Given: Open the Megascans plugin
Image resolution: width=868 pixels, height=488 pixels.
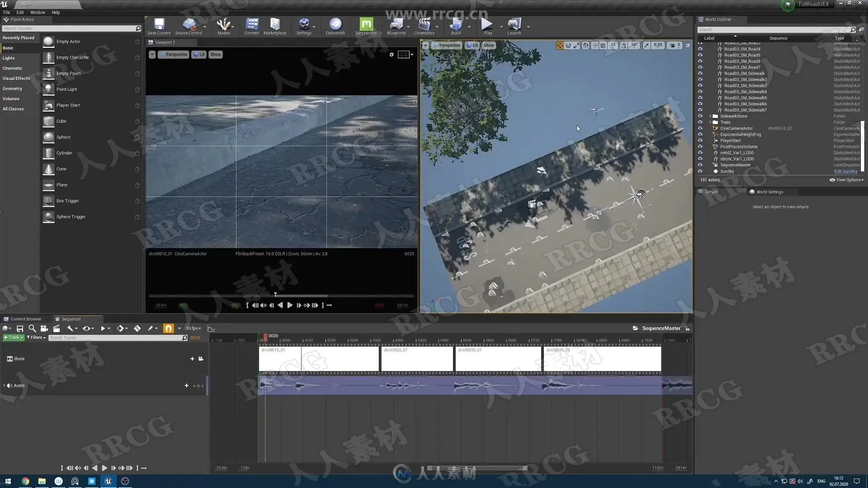Looking at the screenshot, I should coord(366,25).
